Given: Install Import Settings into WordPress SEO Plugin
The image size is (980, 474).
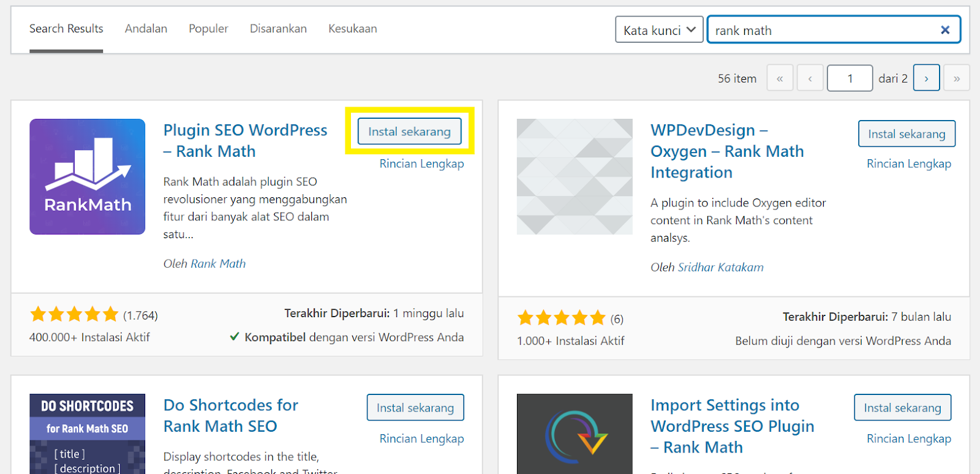Looking at the screenshot, I should tap(902, 408).
